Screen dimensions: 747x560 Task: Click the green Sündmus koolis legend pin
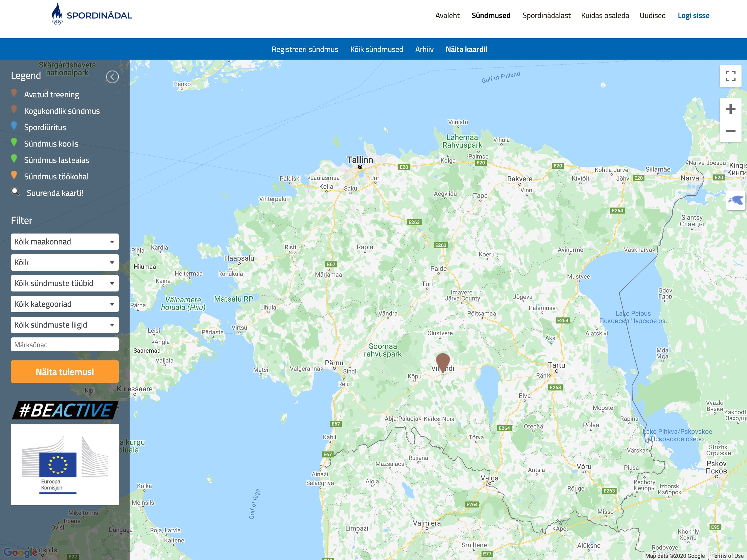tap(14, 142)
